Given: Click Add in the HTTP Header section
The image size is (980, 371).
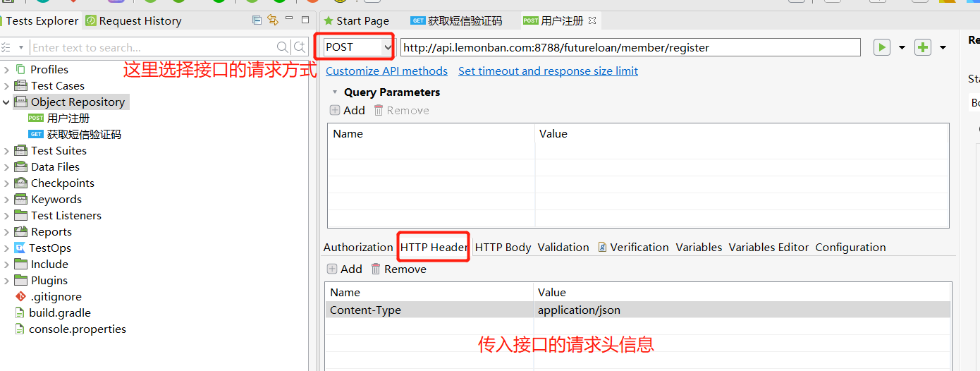Looking at the screenshot, I should [x=345, y=269].
